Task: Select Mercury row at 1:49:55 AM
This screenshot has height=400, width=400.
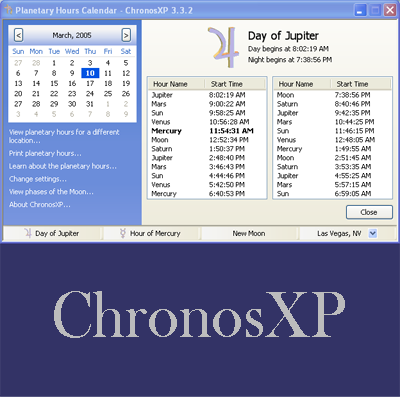Action: [x=332, y=149]
